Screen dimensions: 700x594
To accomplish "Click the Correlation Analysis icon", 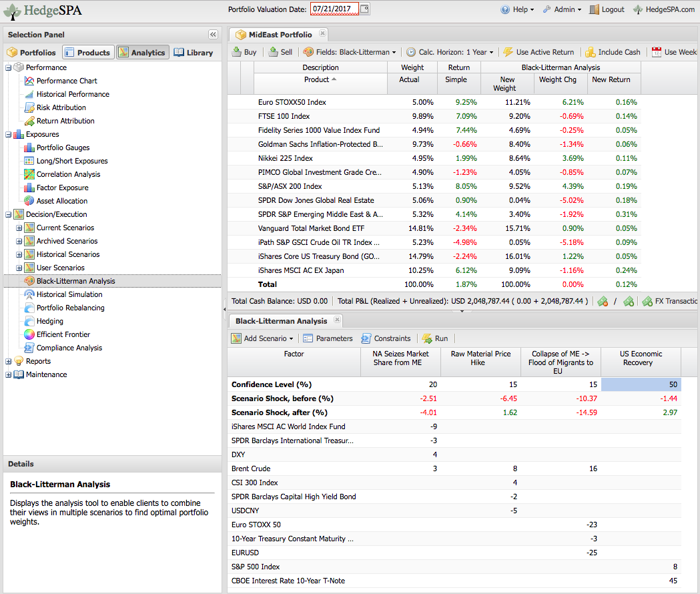I will point(29,175).
